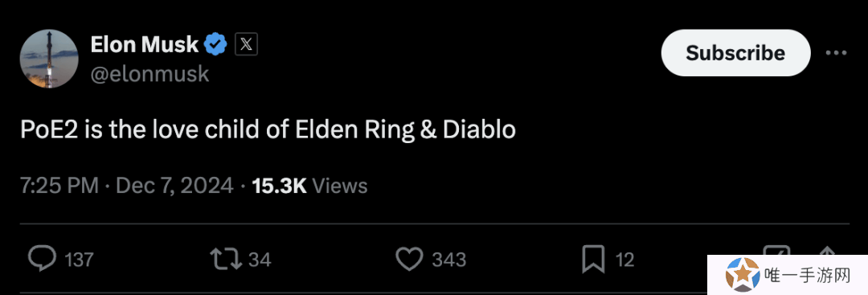Click the 137 replies count
Screen dimensions: 868x295
click(x=79, y=260)
